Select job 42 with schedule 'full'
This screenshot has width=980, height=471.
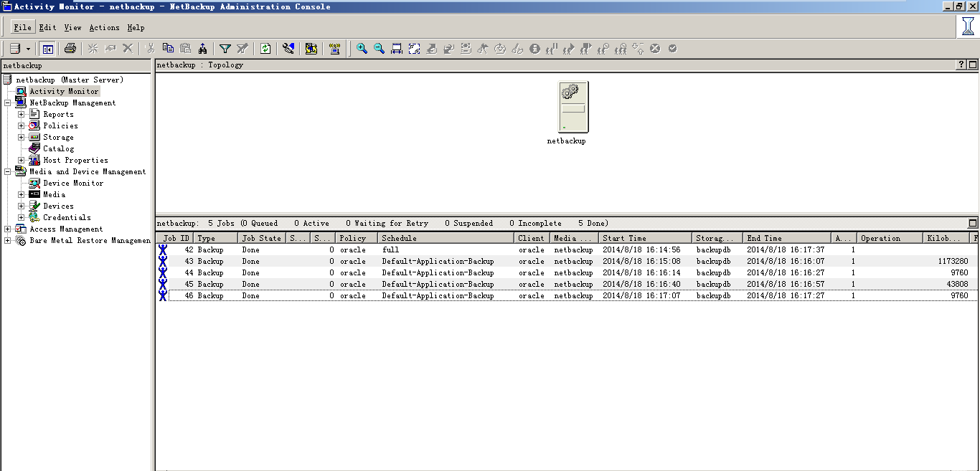tap(567, 249)
